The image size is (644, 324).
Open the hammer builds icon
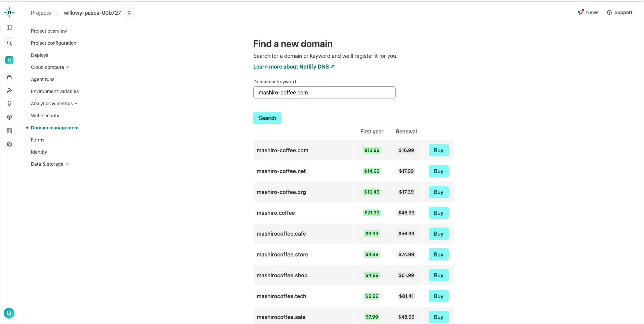[9, 90]
